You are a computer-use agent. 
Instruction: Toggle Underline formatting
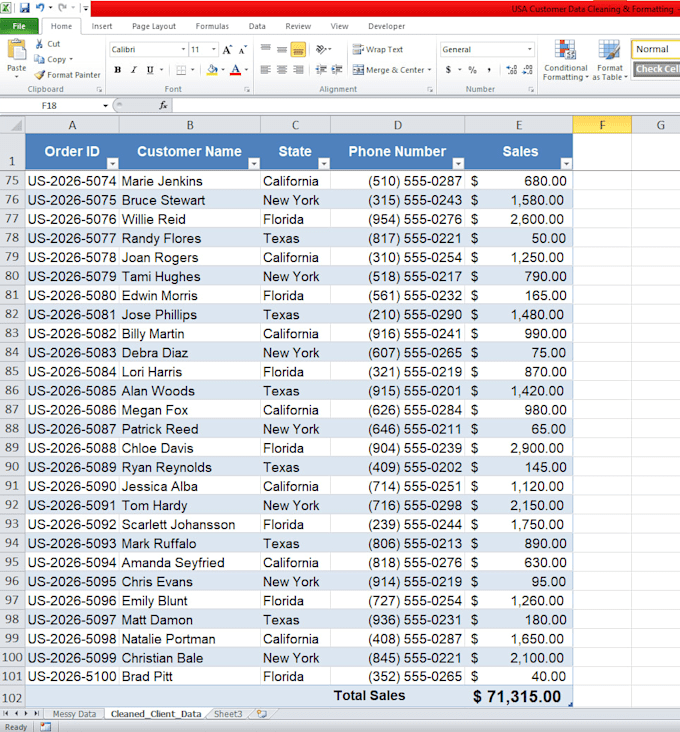[x=150, y=70]
